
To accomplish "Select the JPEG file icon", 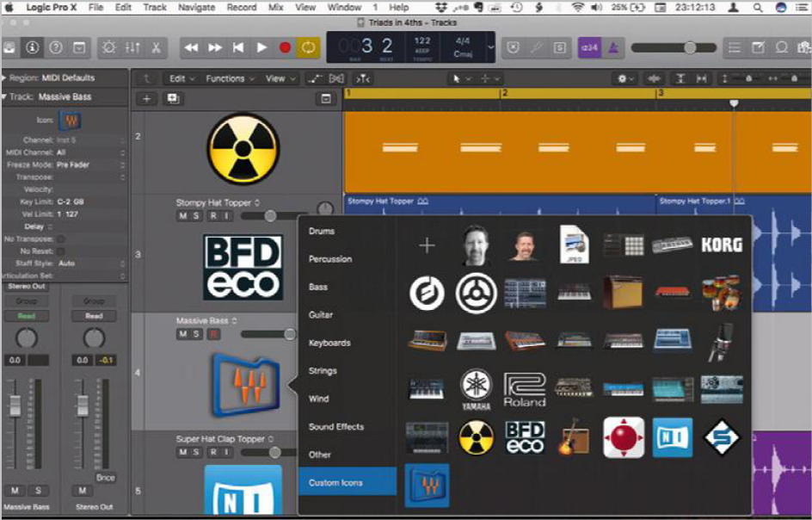I will pos(573,245).
